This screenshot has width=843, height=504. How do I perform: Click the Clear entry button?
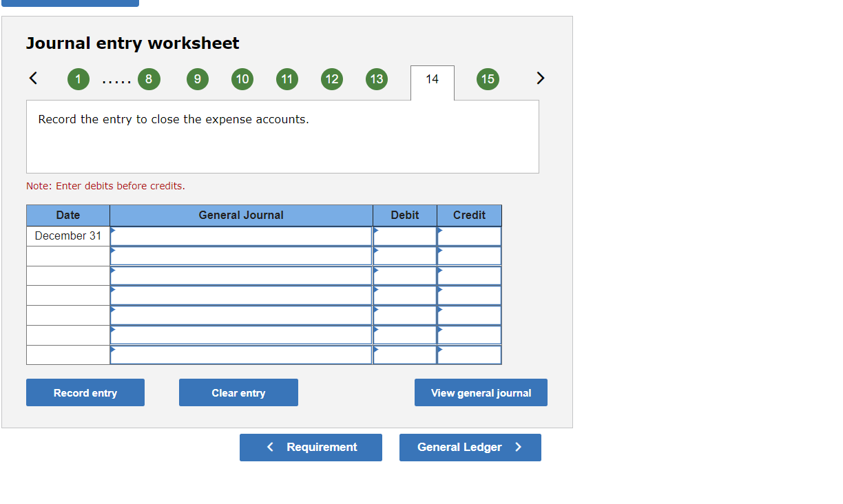[x=238, y=392]
